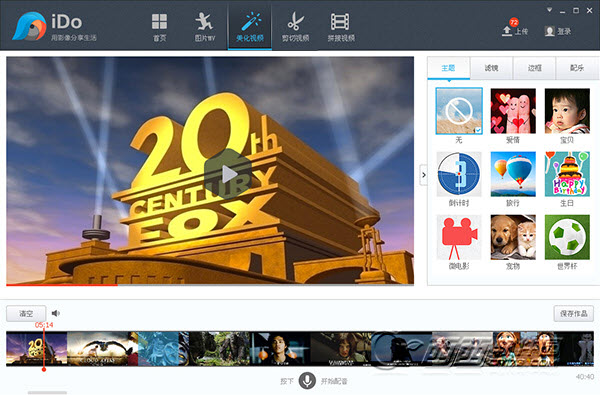The image size is (600, 395).
Task: Switch to the 主题 tab
Action: tap(448, 68)
